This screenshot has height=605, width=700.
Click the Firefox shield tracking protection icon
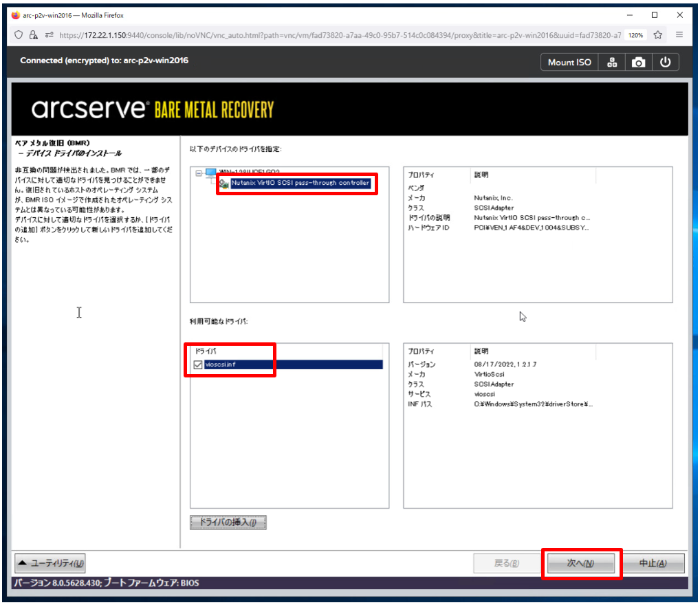coord(19,35)
